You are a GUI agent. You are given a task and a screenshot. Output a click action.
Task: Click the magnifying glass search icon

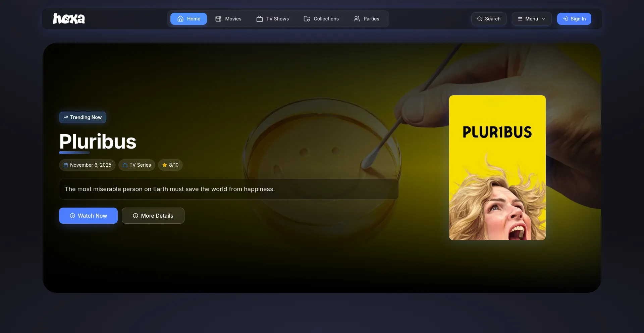pyautogui.click(x=480, y=19)
